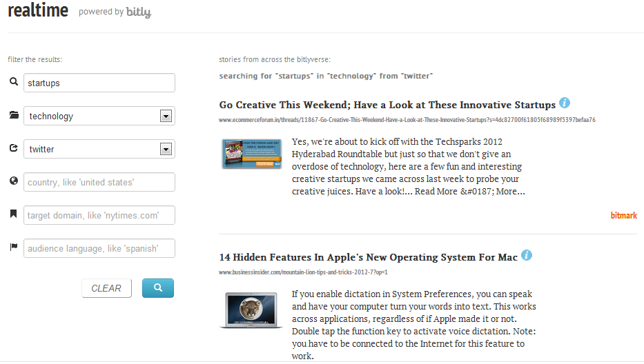Click the realtime logo

coord(38,11)
